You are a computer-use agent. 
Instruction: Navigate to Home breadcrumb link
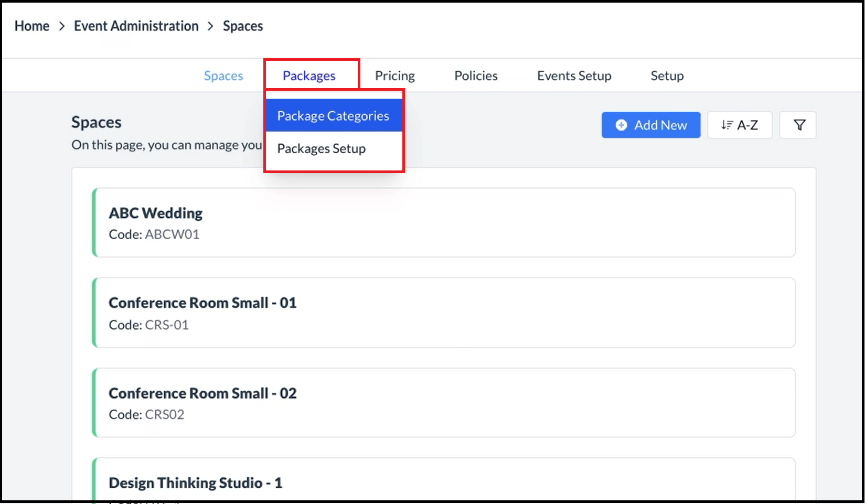pyautogui.click(x=32, y=26)
